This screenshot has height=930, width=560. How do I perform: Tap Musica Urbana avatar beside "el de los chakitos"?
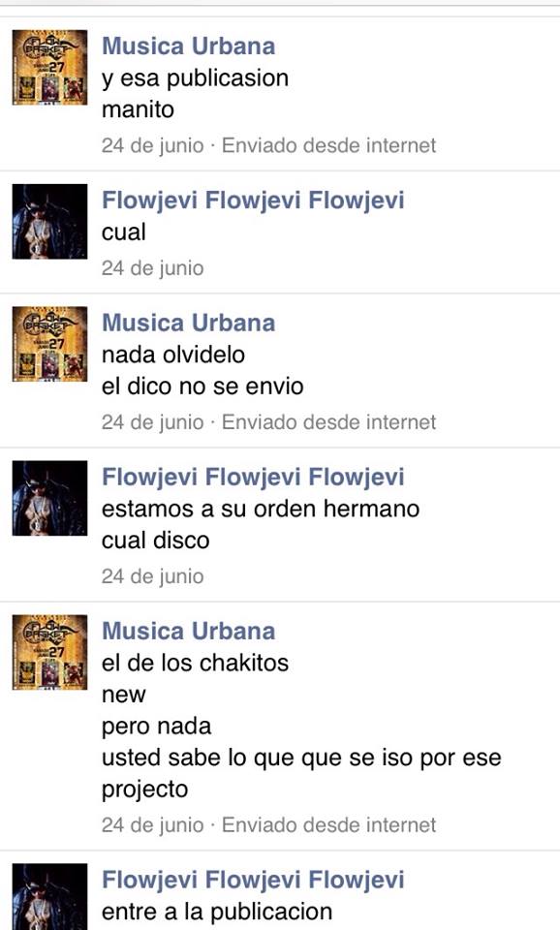click(49, 652)
